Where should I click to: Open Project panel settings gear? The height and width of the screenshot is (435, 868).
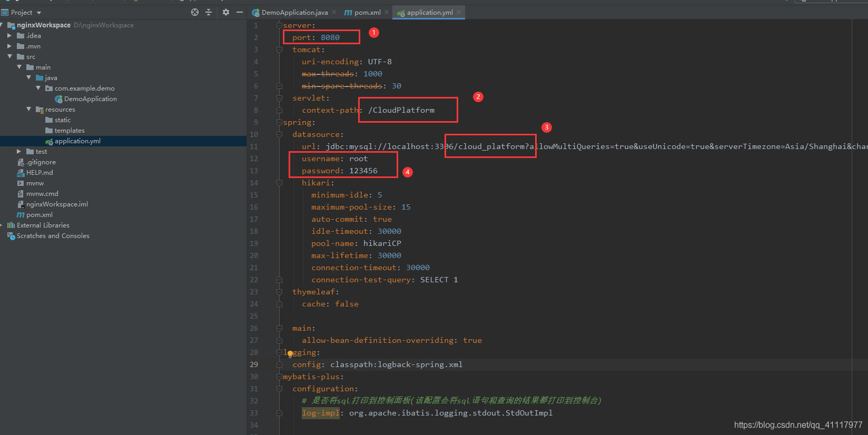226,12
